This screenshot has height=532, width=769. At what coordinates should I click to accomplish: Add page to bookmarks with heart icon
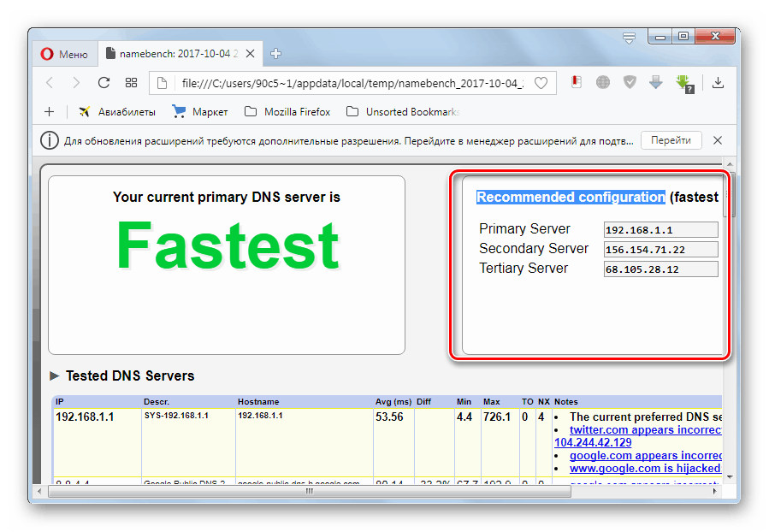[541, 83]
